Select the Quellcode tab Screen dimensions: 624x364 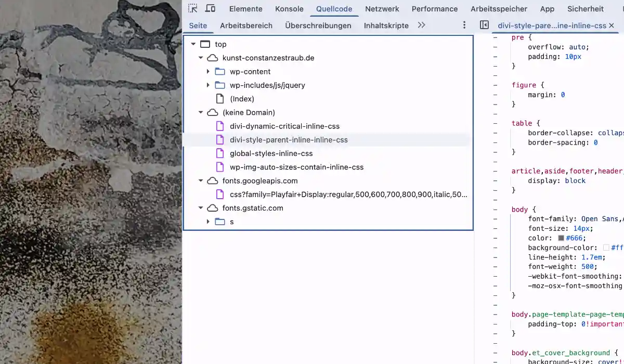coord(334,9)
